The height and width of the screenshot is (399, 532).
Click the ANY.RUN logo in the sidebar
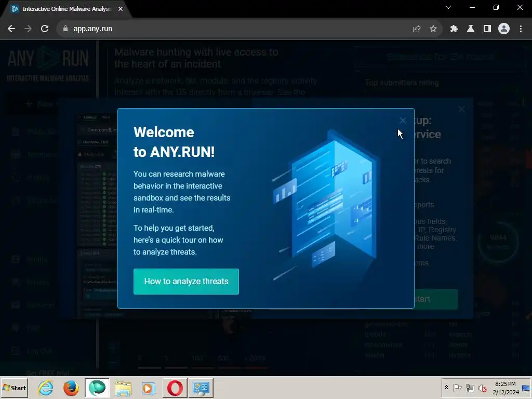point(48,64)
